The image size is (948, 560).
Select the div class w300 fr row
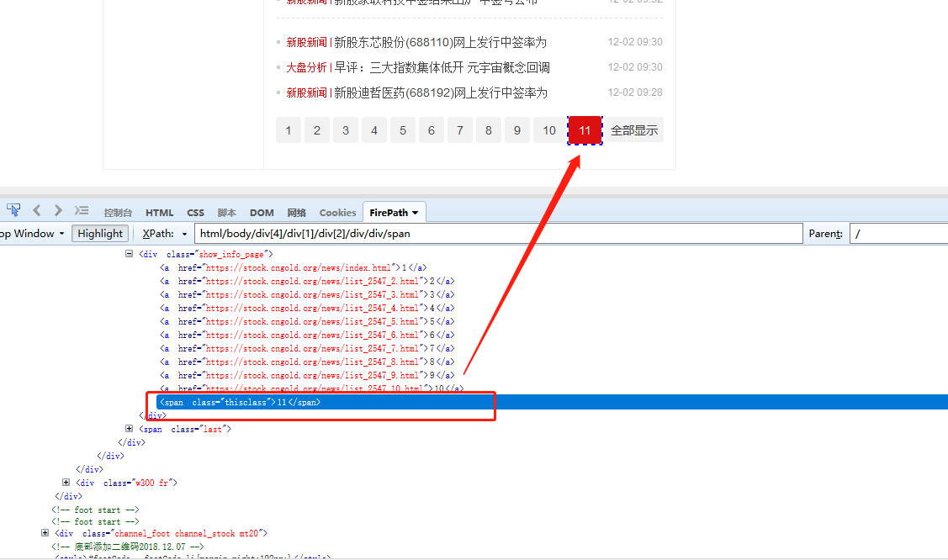(x=126, y=483)
